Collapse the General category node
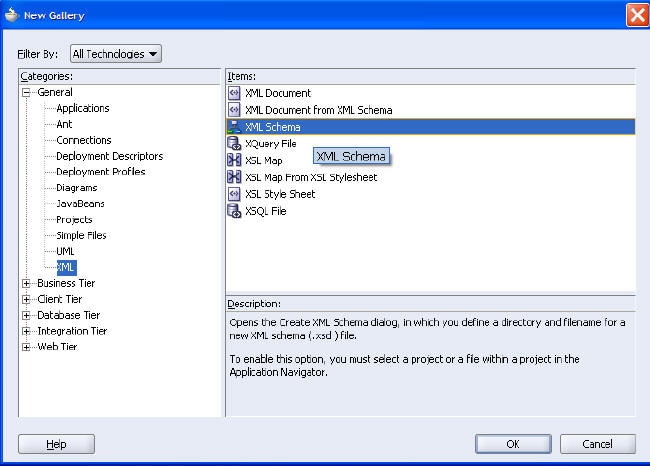Screen dimensions: 650x466 [x=26, y=92]
